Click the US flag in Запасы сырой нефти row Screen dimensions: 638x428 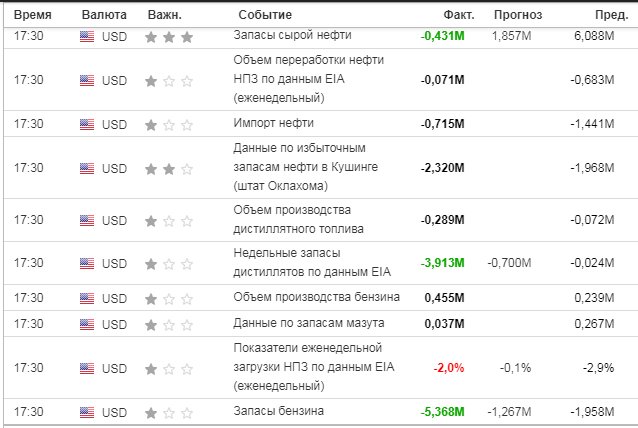pyautogui.click(x=87, y=37)
